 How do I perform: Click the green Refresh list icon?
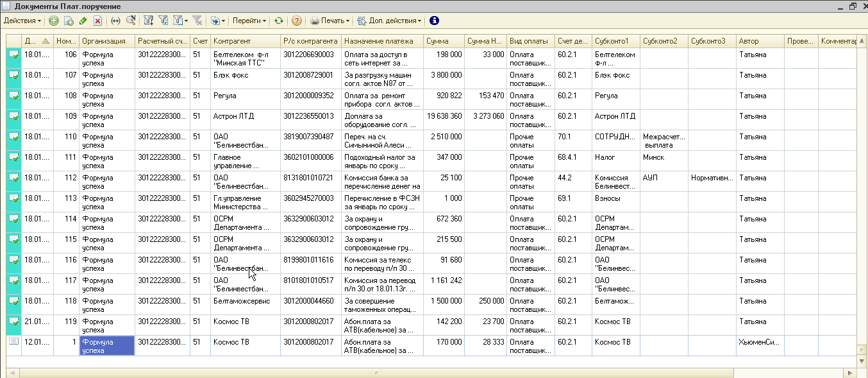279,21
